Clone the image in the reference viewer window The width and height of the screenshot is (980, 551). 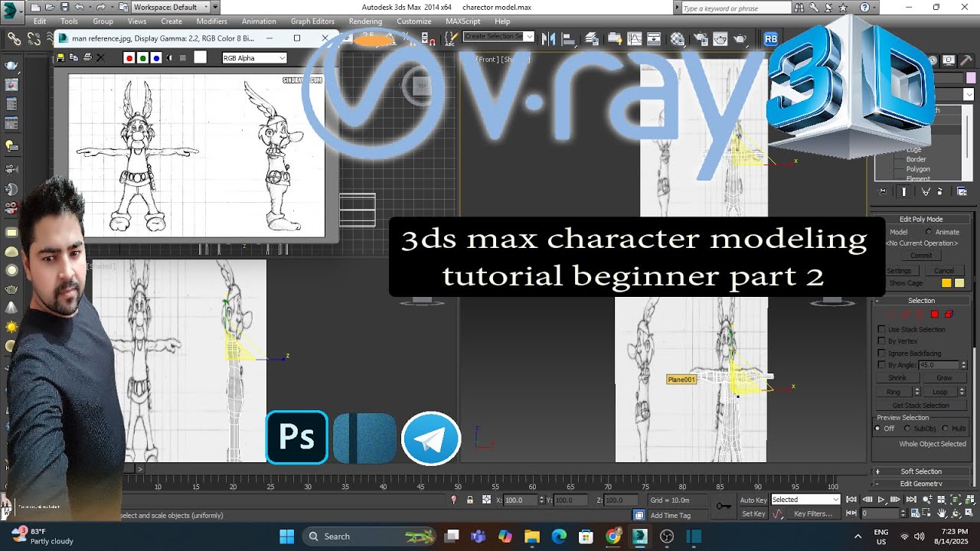(x=74, y=57)
